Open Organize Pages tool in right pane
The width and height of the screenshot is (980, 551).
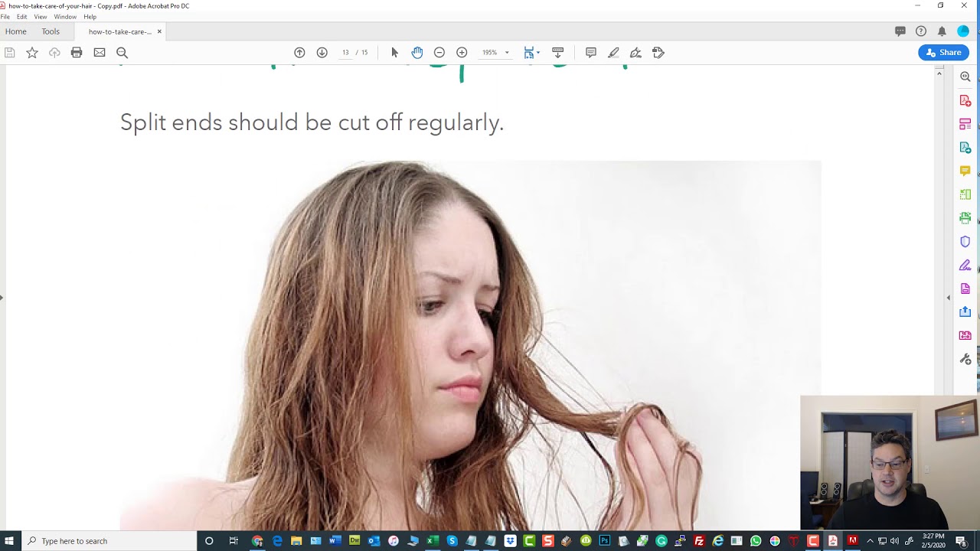[x=965, y=124]
